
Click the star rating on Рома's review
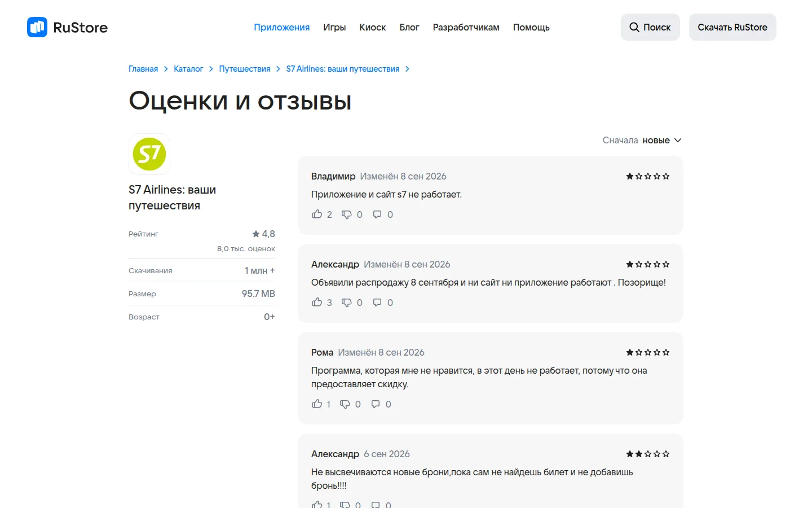[648, 352]
